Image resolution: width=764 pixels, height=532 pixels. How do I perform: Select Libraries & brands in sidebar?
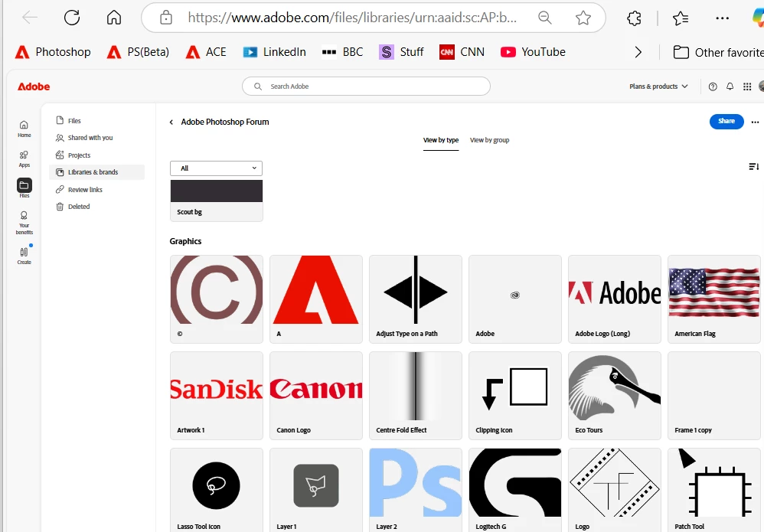tap(97, 172)
